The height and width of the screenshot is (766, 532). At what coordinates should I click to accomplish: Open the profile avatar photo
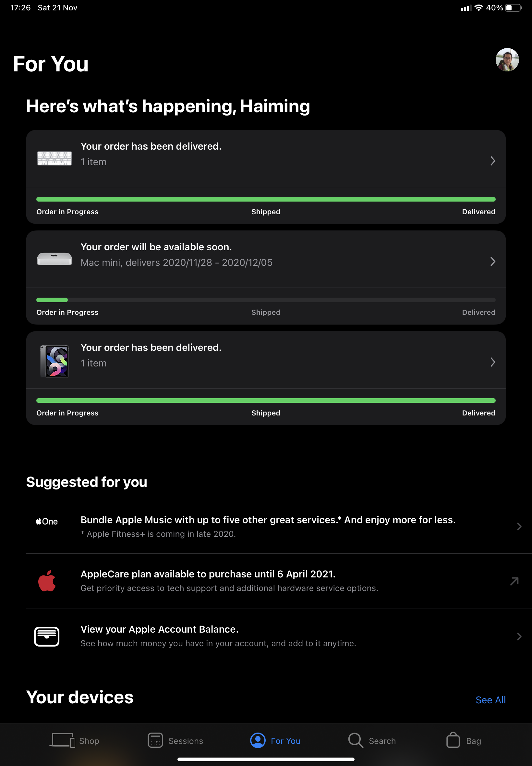point(507,60)
